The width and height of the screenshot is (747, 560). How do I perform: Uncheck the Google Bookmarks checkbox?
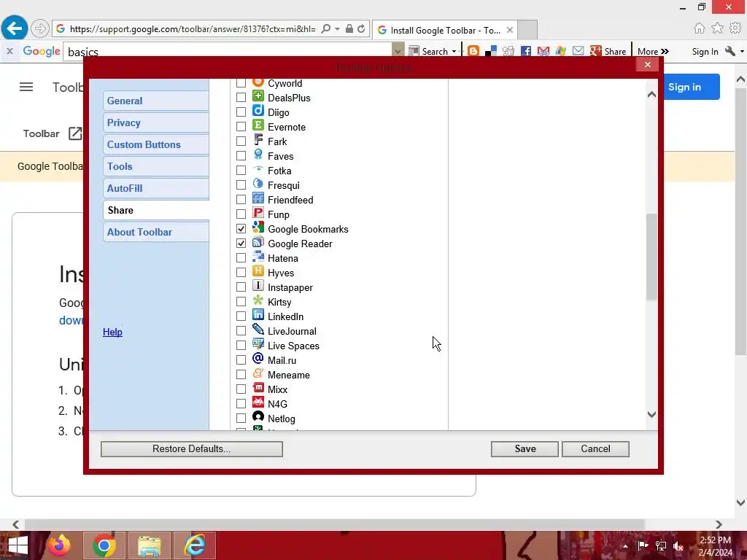click(241, 229)
